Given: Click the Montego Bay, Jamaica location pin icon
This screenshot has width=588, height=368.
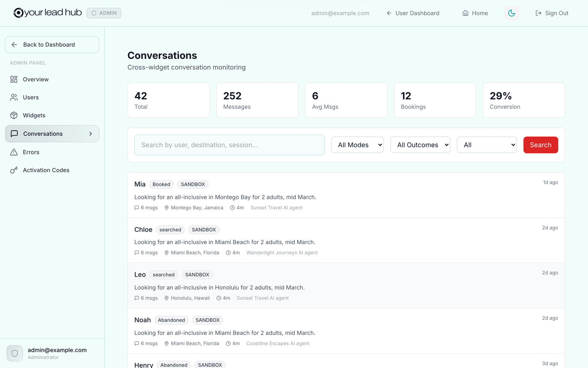Looking at the screenshot, I should [166, 208].
